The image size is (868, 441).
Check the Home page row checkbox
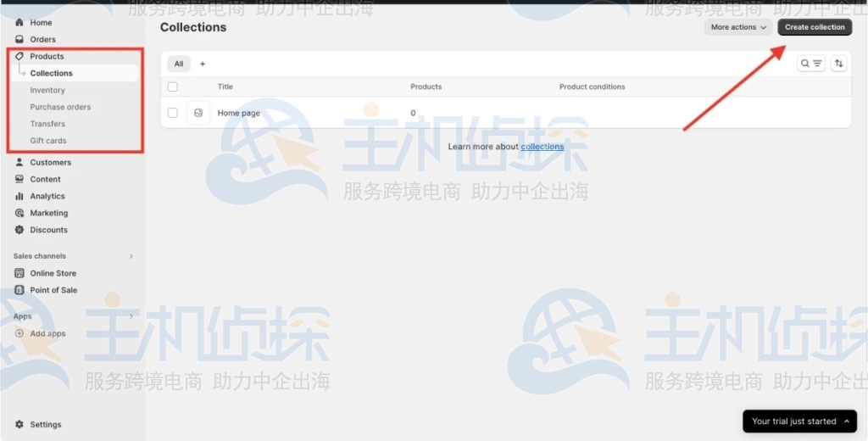point(173,113)
